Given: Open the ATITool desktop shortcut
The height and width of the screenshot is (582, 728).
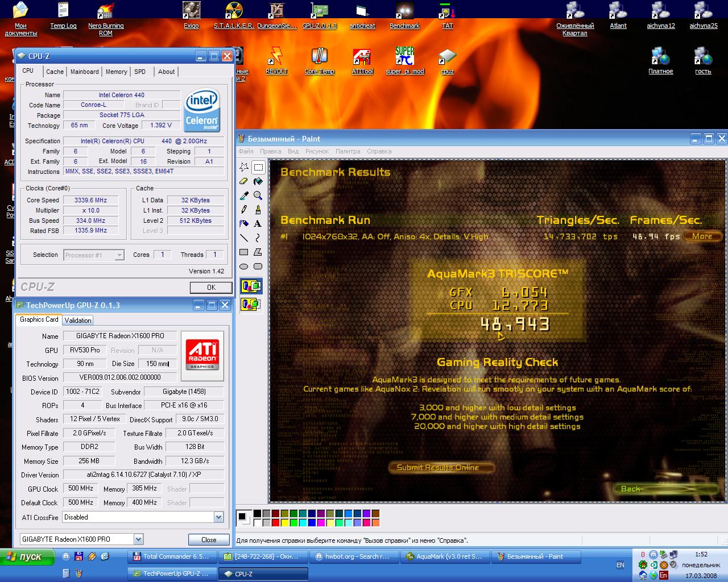Looking at the screenshot, I should click(x=362, y=61).
